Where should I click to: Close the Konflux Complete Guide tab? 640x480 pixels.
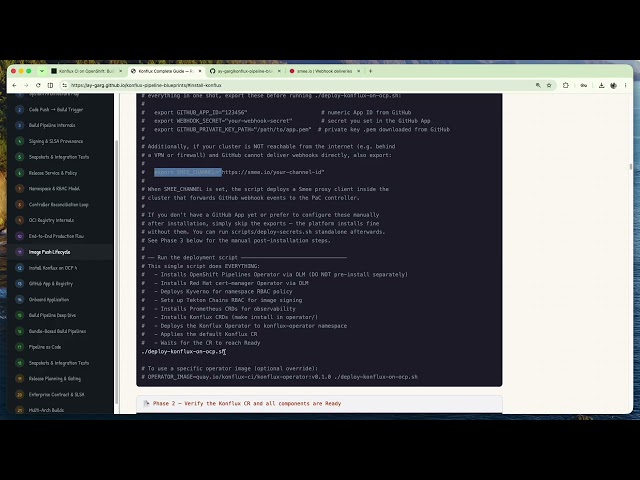coord(200,71)
